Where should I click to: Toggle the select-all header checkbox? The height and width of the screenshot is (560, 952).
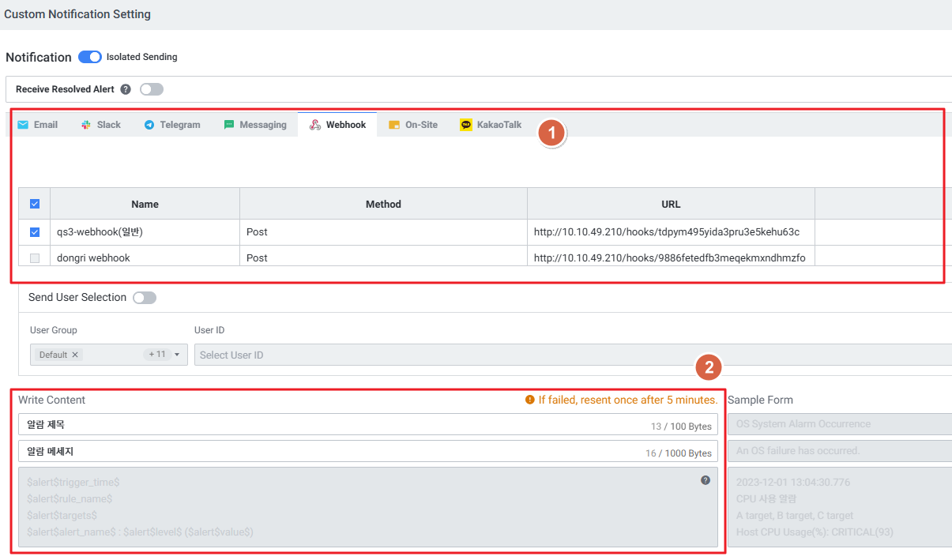pyautogui.click(x=35, y=204)
